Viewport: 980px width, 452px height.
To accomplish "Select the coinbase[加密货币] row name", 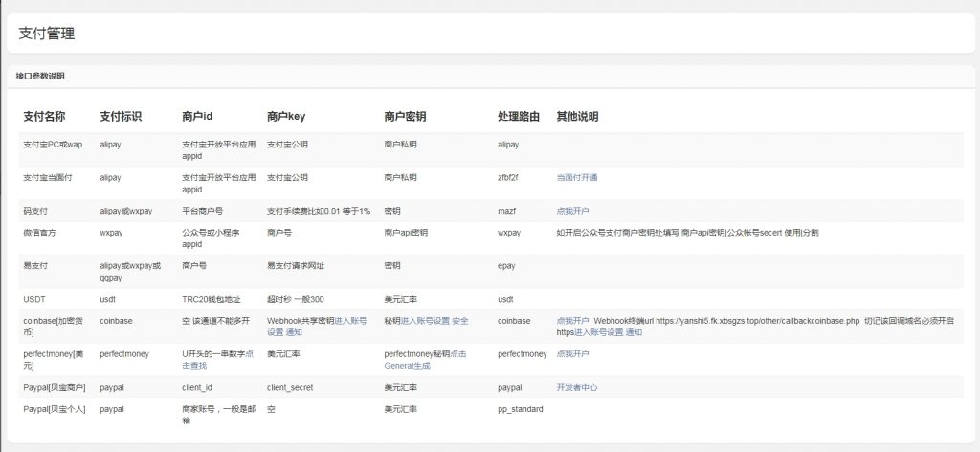I will point(54,327).
